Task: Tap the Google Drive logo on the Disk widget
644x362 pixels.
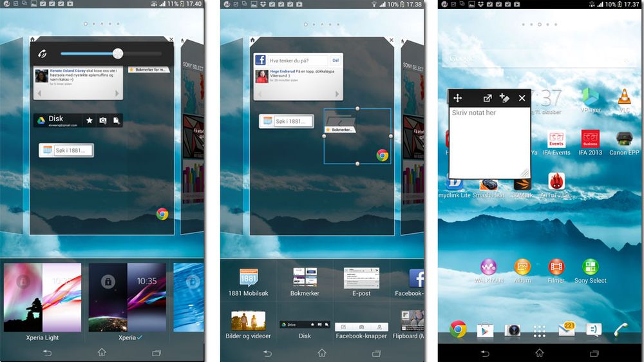Action: pos(41,120)
